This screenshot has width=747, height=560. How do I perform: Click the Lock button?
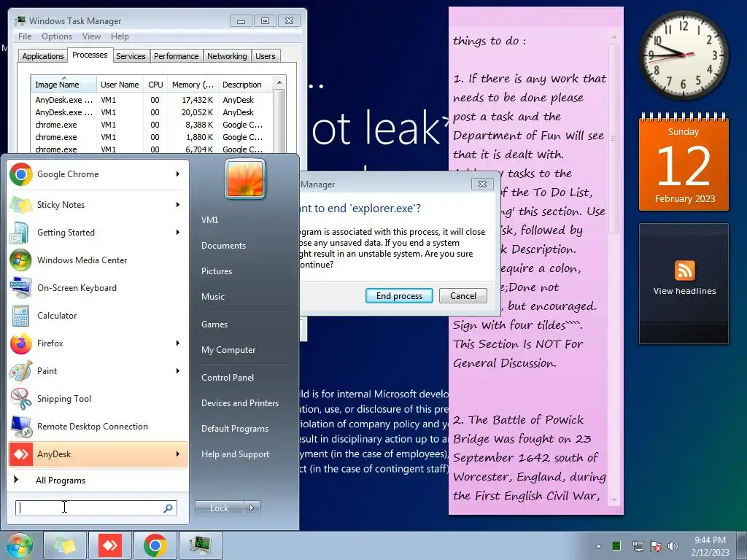point(219,508)
